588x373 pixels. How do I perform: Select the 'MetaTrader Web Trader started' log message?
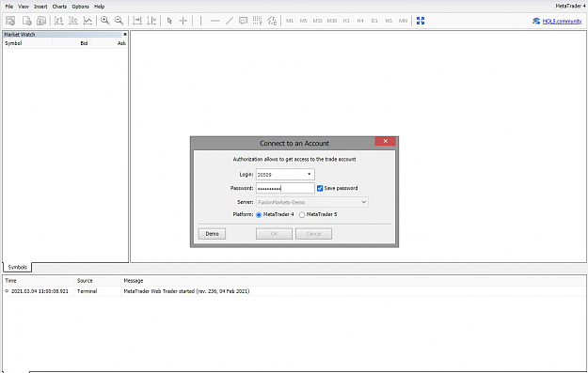(186, 291)
